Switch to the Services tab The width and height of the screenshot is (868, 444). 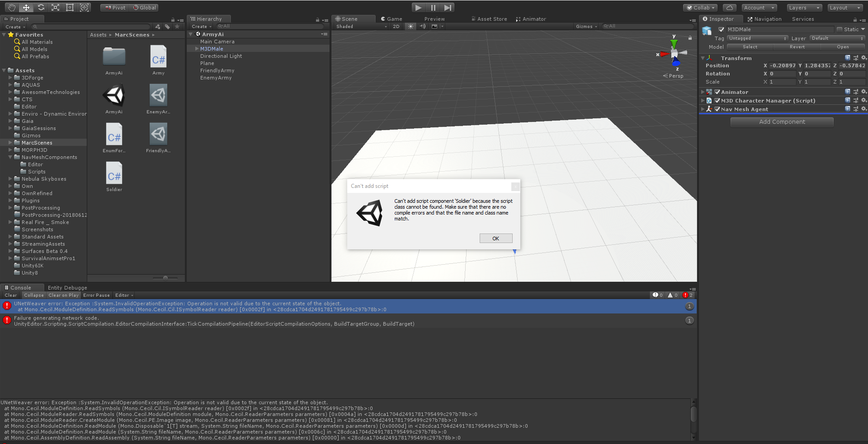click(803, 19)
